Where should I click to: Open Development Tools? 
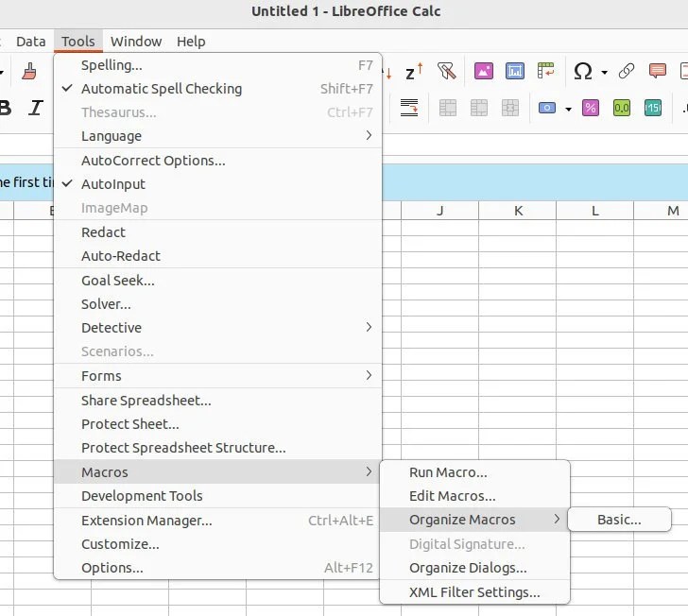(x=217, y=496)
